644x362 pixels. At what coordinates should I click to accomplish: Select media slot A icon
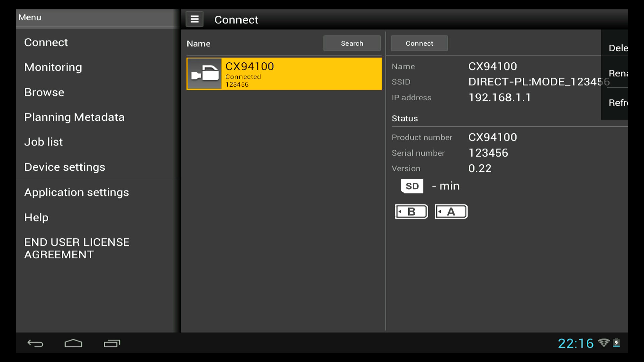coord(451,212)
